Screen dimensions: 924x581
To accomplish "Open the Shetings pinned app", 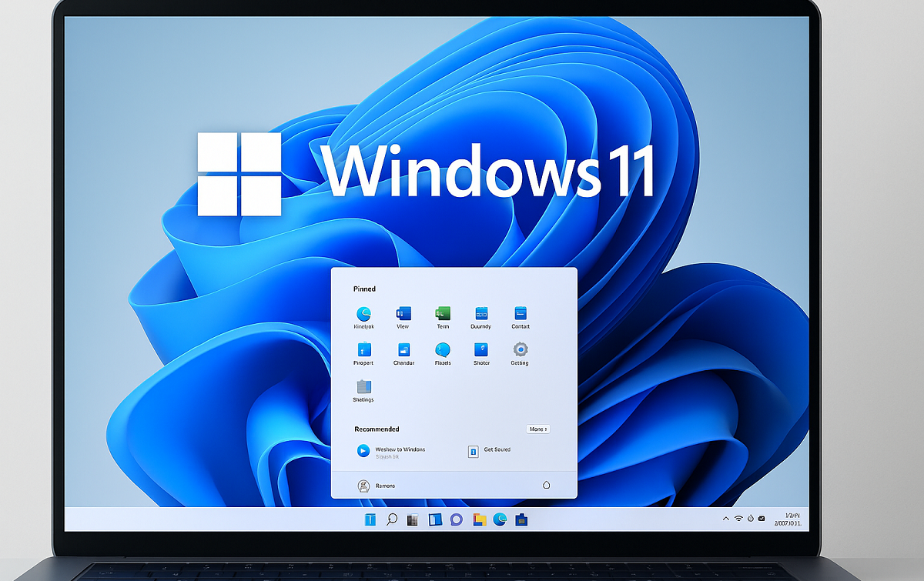I will point(363,387).
